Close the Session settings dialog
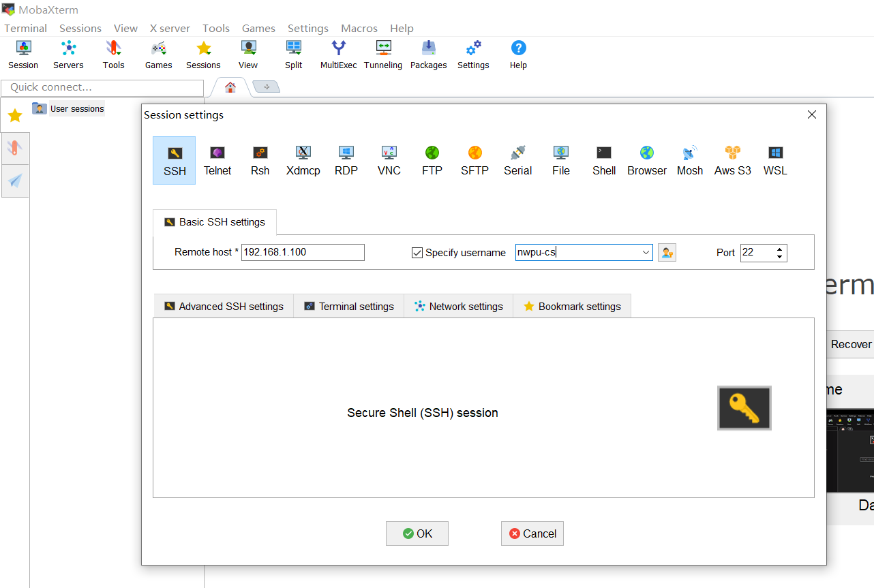The image size is (874, 588). tap(812, 114)
